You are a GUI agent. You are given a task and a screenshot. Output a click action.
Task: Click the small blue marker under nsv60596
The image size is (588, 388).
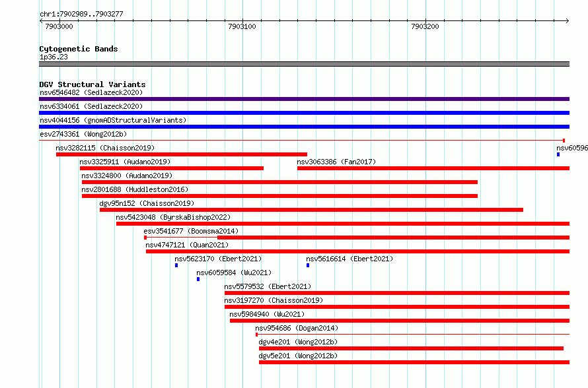tap(558, 154)
